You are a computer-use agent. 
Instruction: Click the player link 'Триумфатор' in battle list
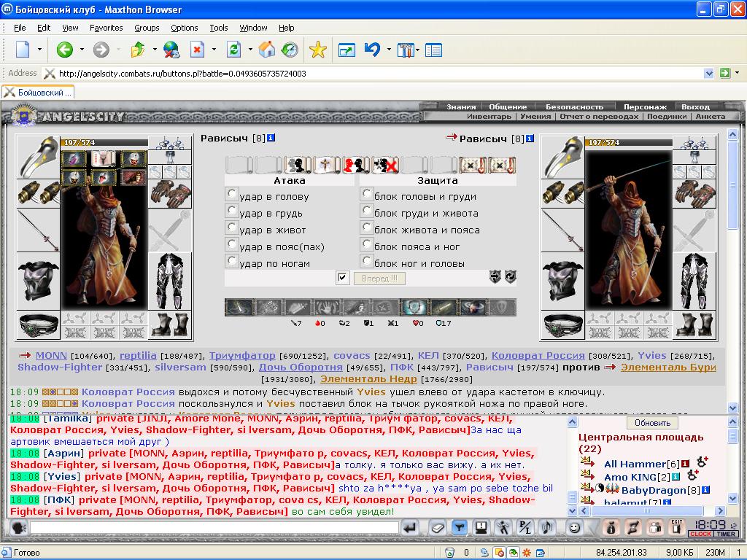click(x=242, y=356)
